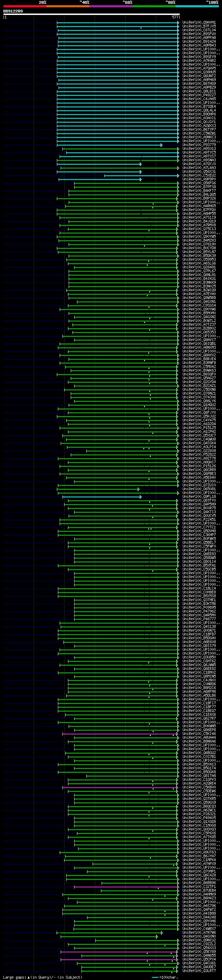Click the green alignment bar for UniRef100_A7R7W6
The image size is (222, 980).
pyautogui.click(x=110, y=933)
